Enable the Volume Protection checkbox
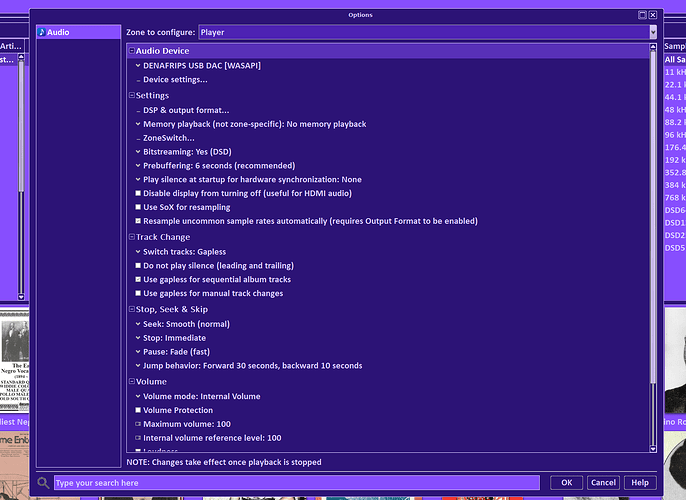This screenshot has width=686, height=500. click(138, 410)
